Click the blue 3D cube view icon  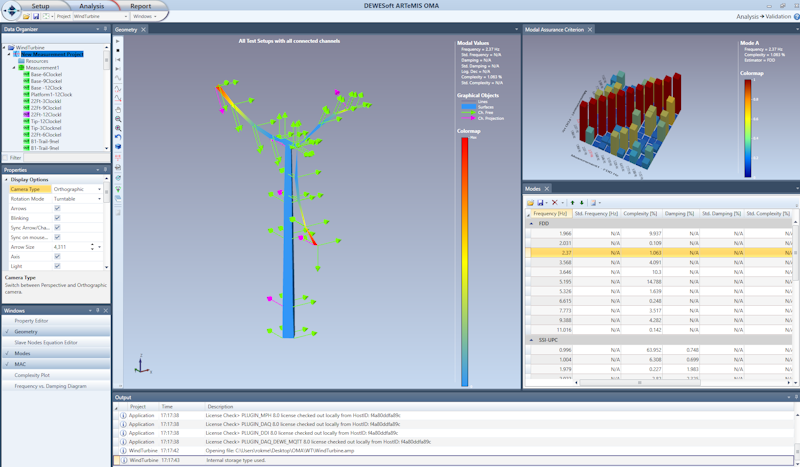118,147
